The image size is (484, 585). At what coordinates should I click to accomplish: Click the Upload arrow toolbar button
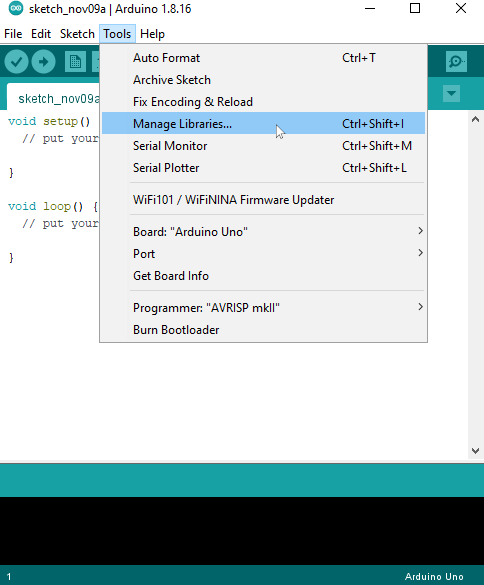coord(44,62)
